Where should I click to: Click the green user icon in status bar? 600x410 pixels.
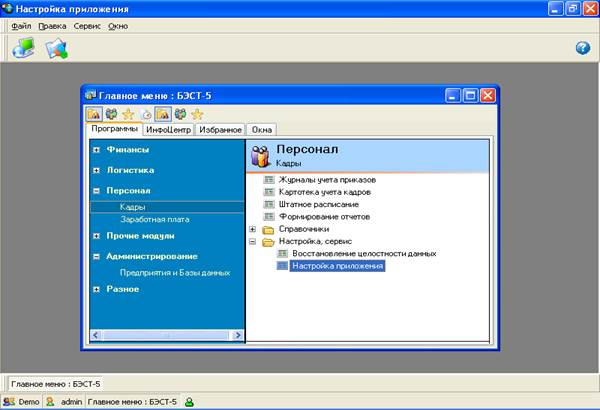click(189, 402)
